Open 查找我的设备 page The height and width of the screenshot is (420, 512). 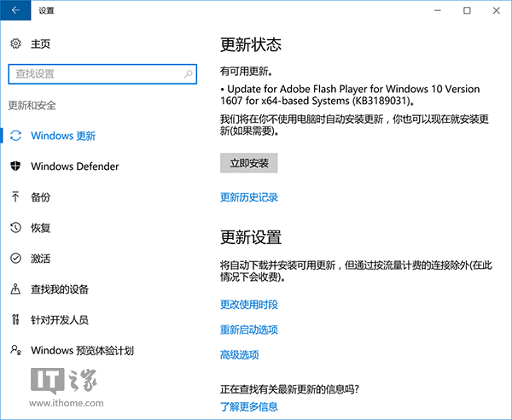(60, 289)
